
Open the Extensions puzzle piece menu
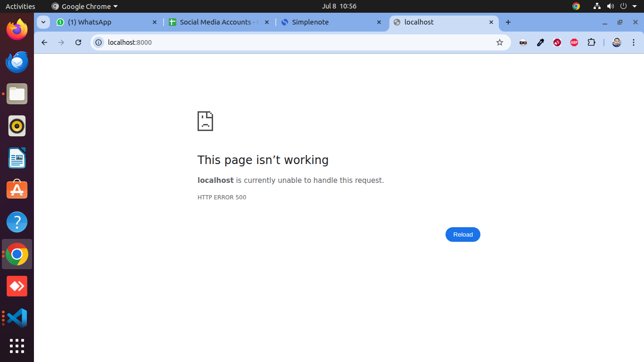click(x=591, y=42)
